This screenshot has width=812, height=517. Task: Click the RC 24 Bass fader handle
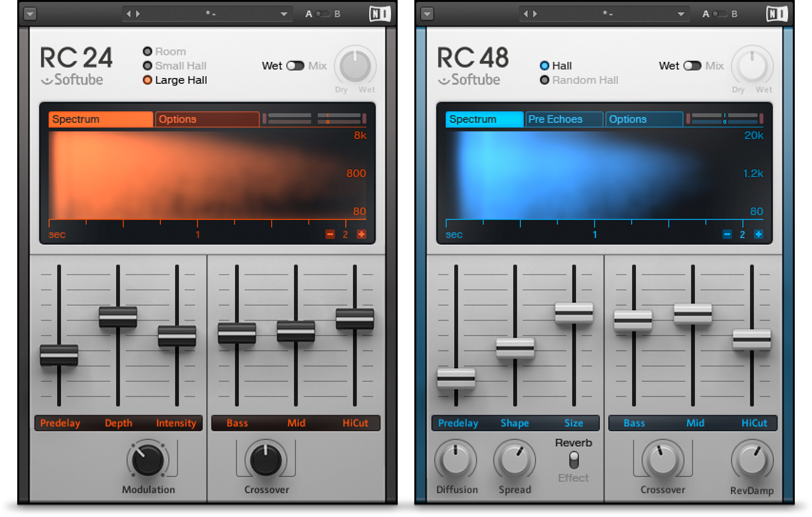(237, 333)
